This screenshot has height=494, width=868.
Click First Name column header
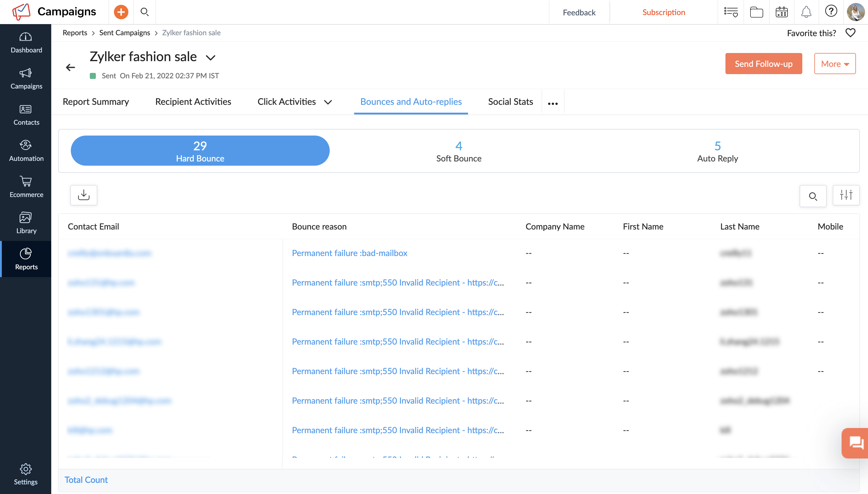coord(643,227)
